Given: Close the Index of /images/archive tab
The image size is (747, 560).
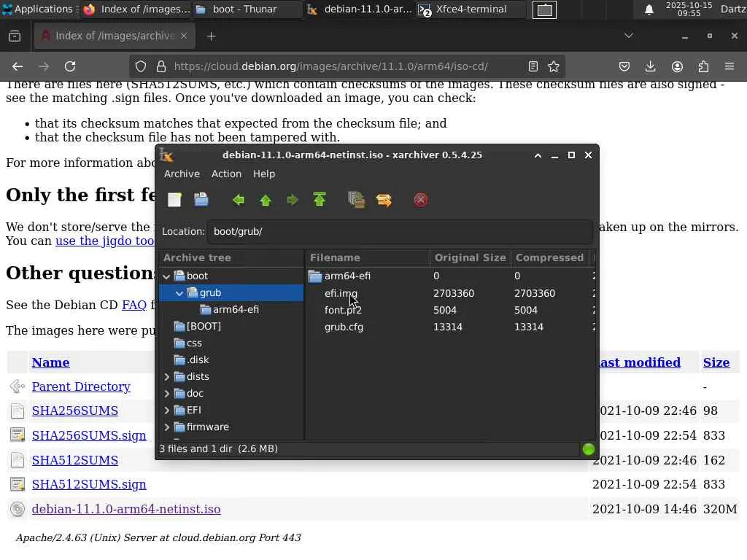Looking at the screenshot, I should pos(184,36).
